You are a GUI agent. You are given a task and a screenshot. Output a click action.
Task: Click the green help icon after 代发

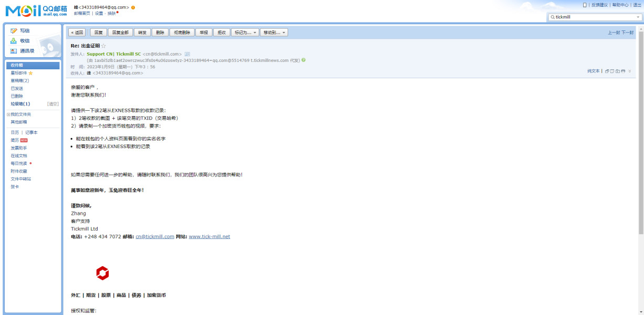[x=303, y=60]
